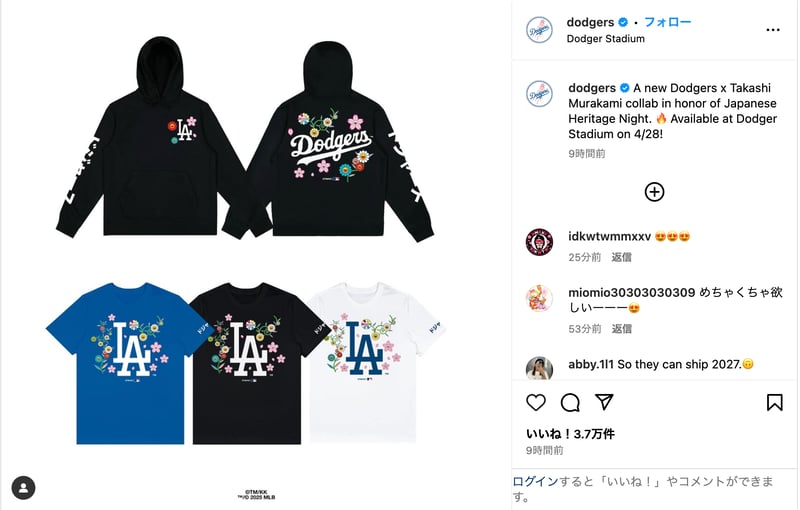View the いいね！3.7万件 likes list
Image resolution: width=800 pixels, height=510 pixels.
point(570,434)
